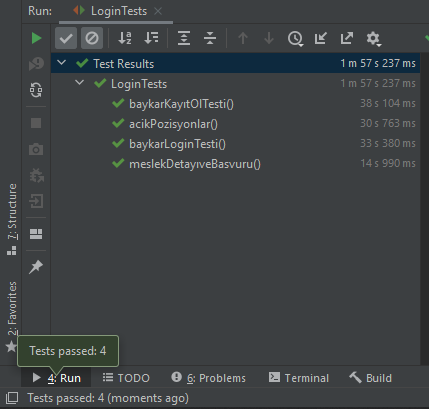Sort tests alphabetically

click(x=125, y=38)
